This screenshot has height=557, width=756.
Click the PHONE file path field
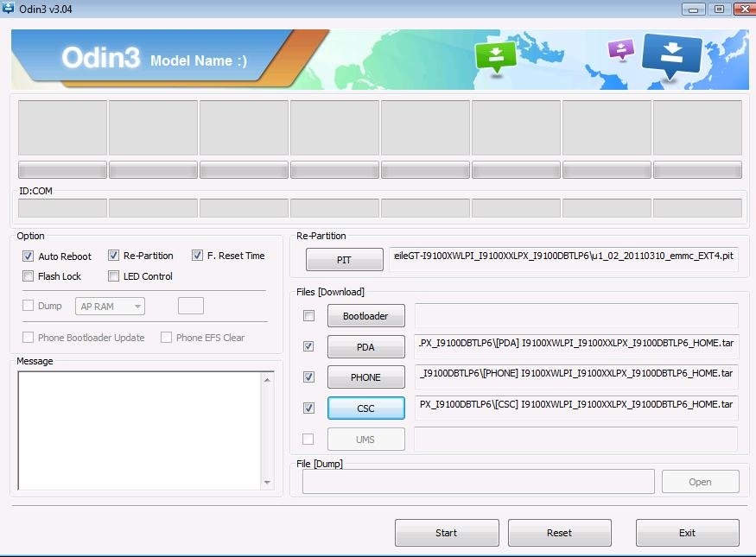point(576,377)
